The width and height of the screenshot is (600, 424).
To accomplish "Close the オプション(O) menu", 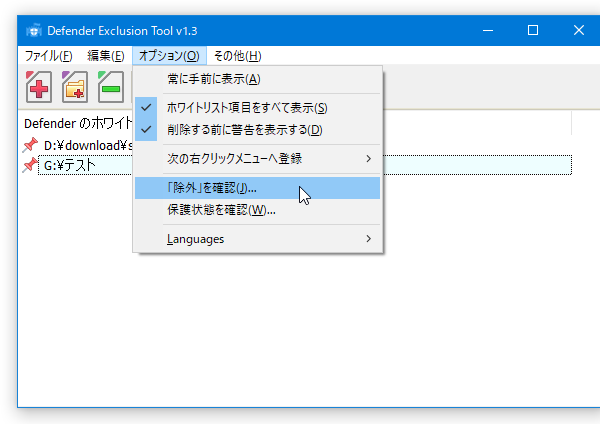I will click(x=169, y=56).
